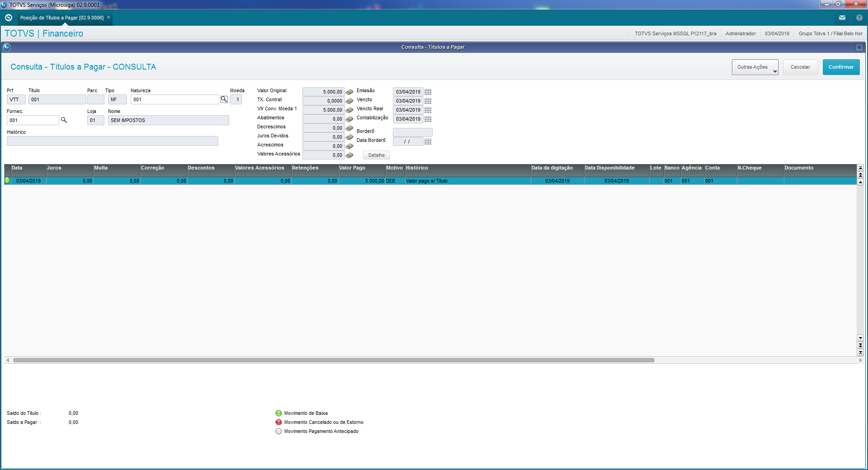868x470 pixels.
Task: Click the Administrador user label
Action: [741, 33]
